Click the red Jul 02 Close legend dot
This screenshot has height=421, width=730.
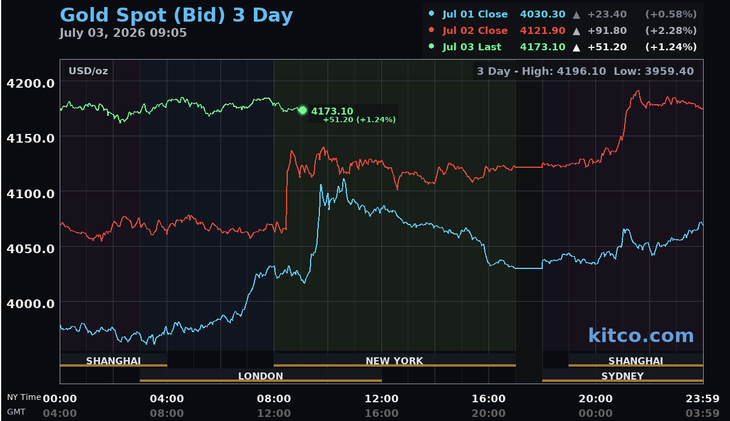pos(431,30)
